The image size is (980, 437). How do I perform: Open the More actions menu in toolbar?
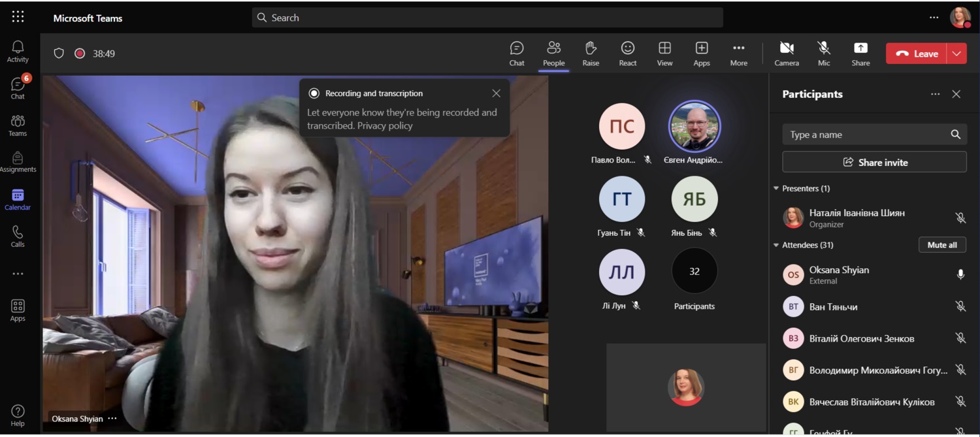[x=738, y=53]
